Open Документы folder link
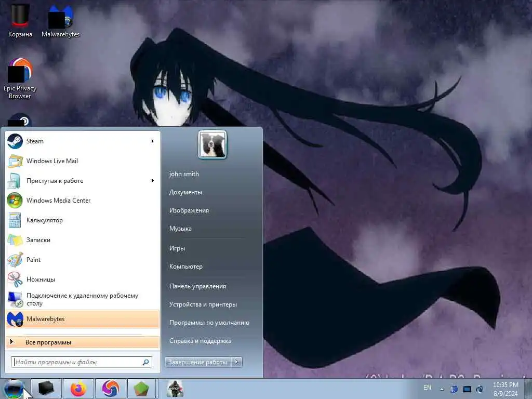The image size is (532, 399). point(185,192)
